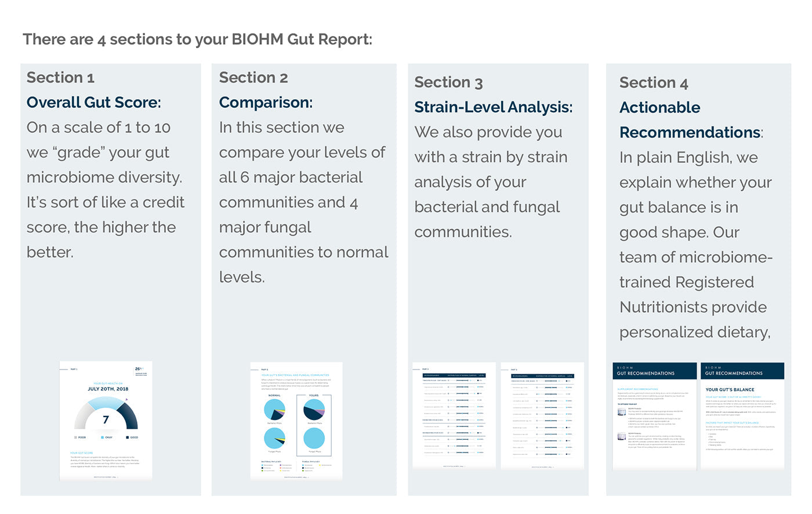This screenshot has height=514, width=812.
Task: Open the second strain analysis table thumbnail
Action: (542, 415)
